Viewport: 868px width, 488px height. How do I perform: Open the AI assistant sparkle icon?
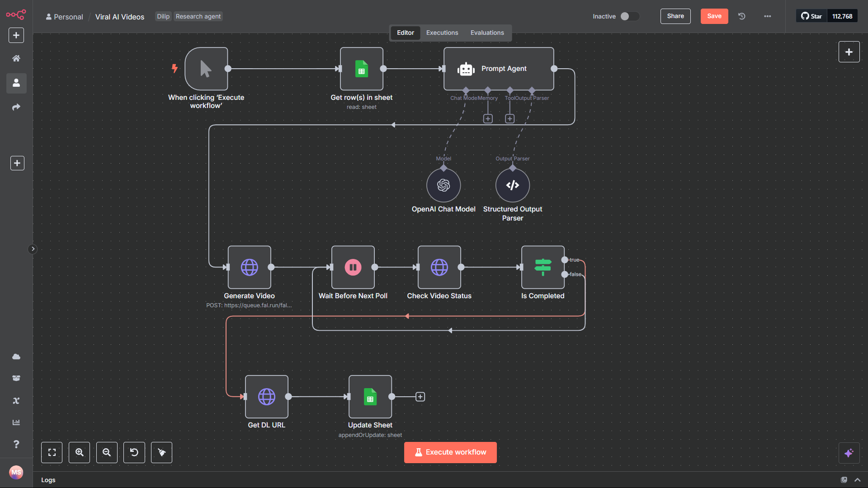click(849, 452)
